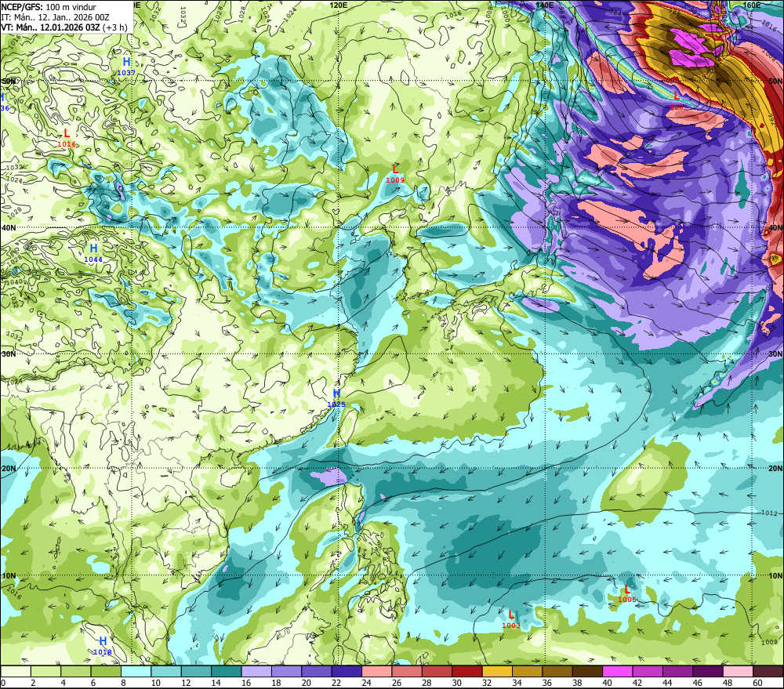This screenshot has height=689, width=784.
Task: Click the low pressure marker L 1009
Action: (395, 173)
